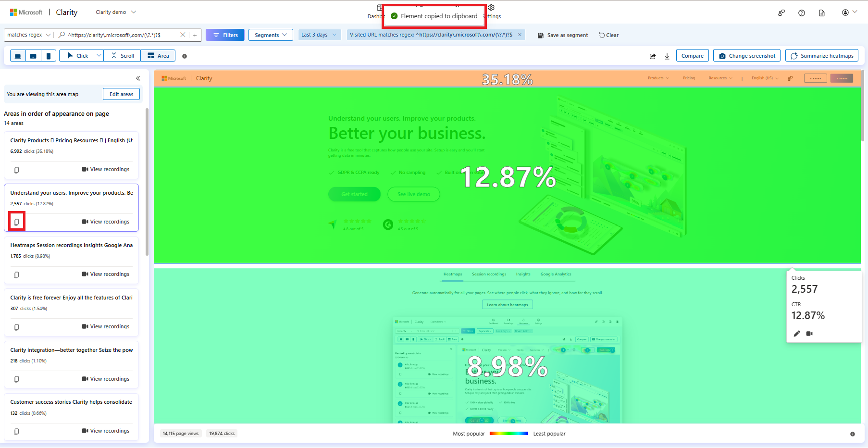The width and height of the screenshot is (868, 448).
Task: Copy element for Customer success stories area
Action: point(16,431)
